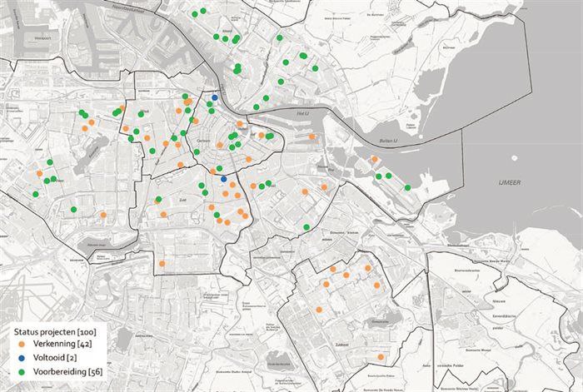Screen dimensions: 583x392
Task: Click the white circle marker in the IJmeer
Action: tap(514, 158)
